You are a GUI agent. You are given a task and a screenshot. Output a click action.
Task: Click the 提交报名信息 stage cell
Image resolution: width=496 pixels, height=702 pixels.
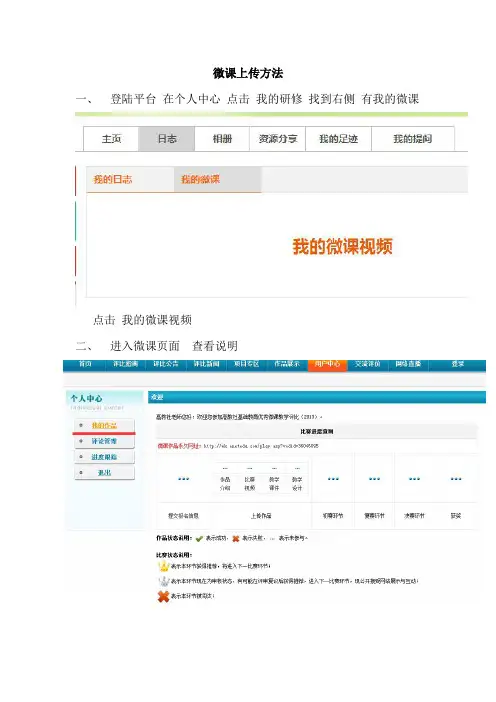(183, 516)
